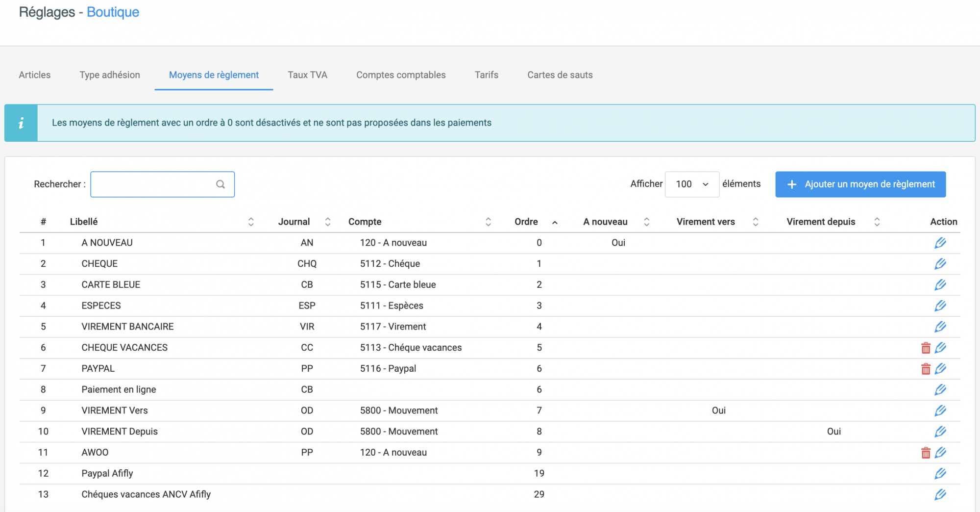The height and width of the screenshot is (512, 980).
Task: Delete the AWOO payment method
Action: (926, 453)
